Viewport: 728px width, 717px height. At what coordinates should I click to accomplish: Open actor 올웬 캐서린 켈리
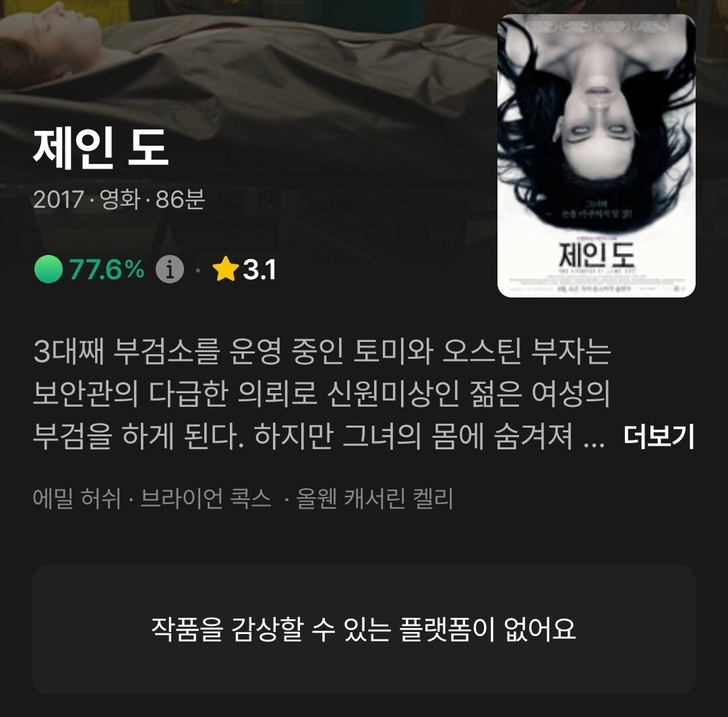[374, 498]
